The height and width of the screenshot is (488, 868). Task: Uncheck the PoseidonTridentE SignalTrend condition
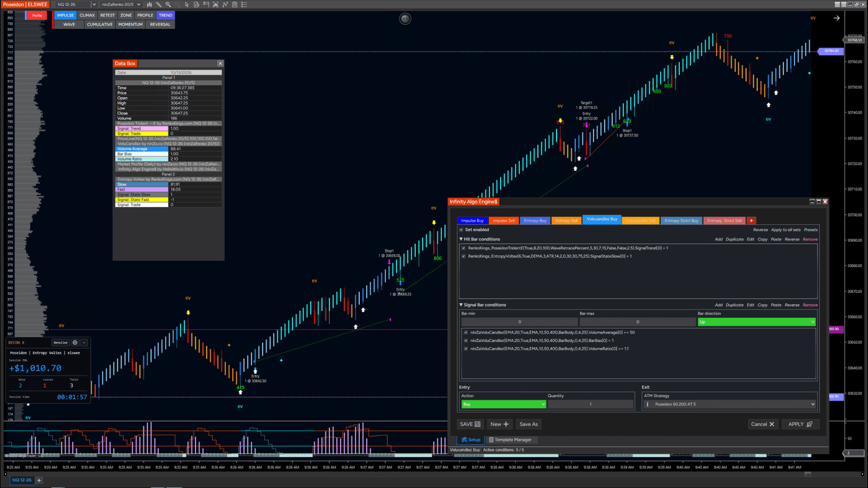[464, 248]
